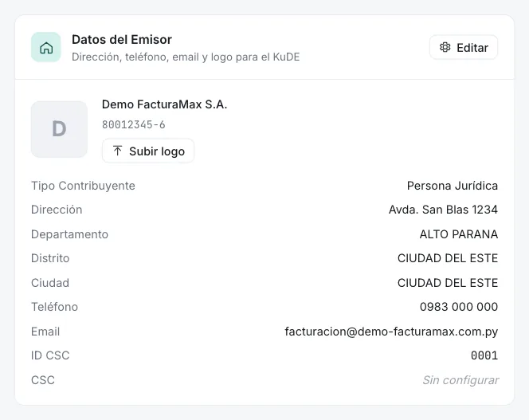Select the company name Demo FacturaMax S.A.
The height and width of the screenshot is (420, 529).
pos(165,104)
